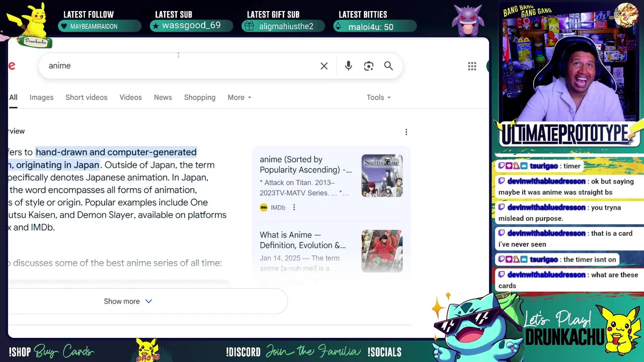
Task: Click the Gengar icon in the overlay
Action: coord(468,20)
